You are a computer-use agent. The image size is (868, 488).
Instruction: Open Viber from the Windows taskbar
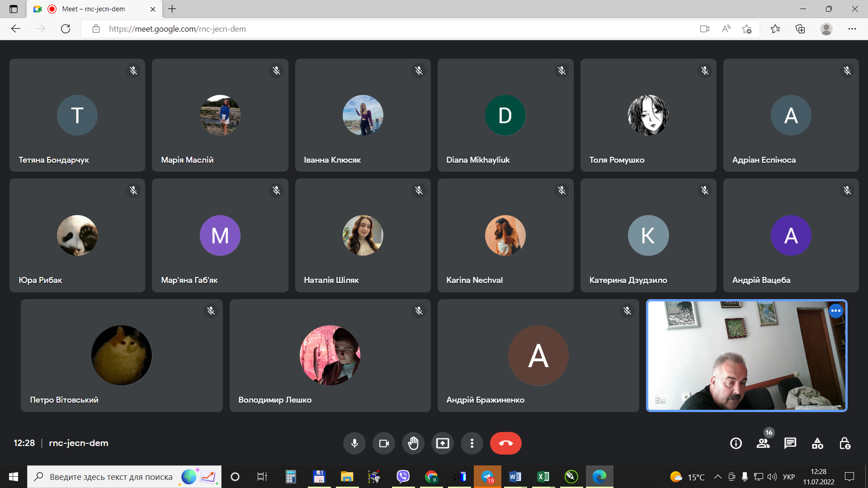click(x=403, y=477)
